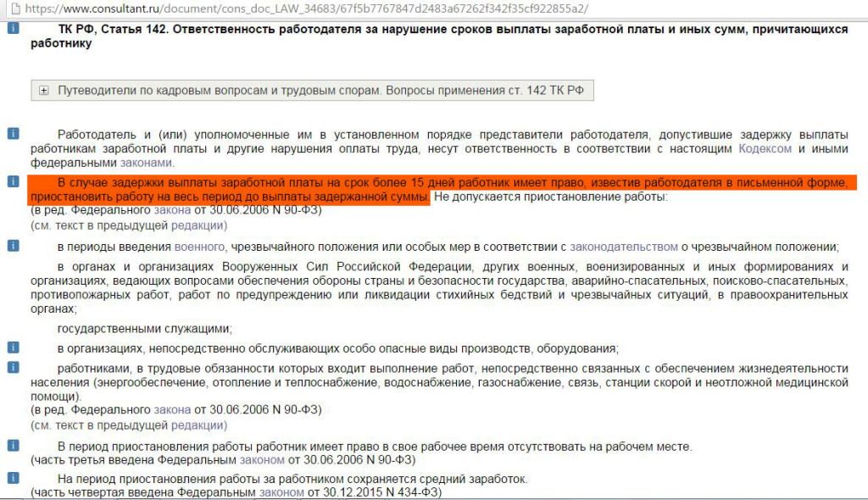Click the text 'особо опасные виды производств, оборудования'
Image resolution: width=868 pixels, height=500 pixels.
[x=480, y=349]
